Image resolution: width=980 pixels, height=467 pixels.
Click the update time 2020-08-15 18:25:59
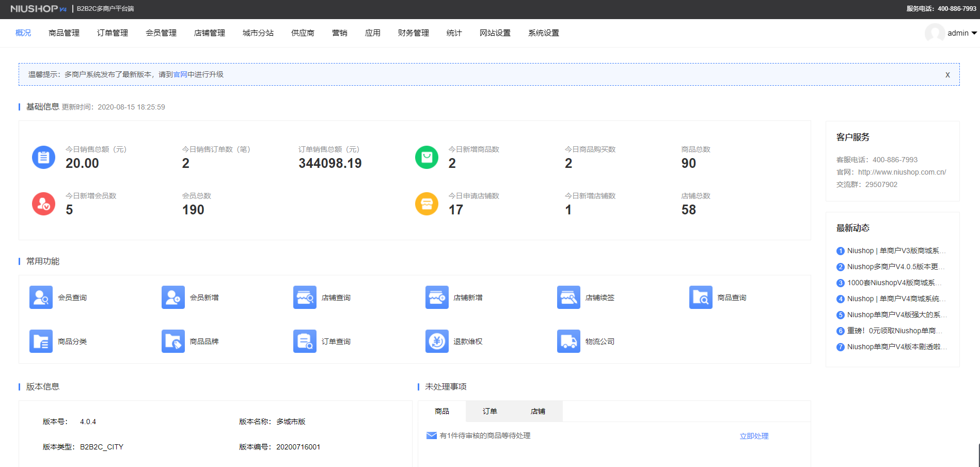point(131,107)
